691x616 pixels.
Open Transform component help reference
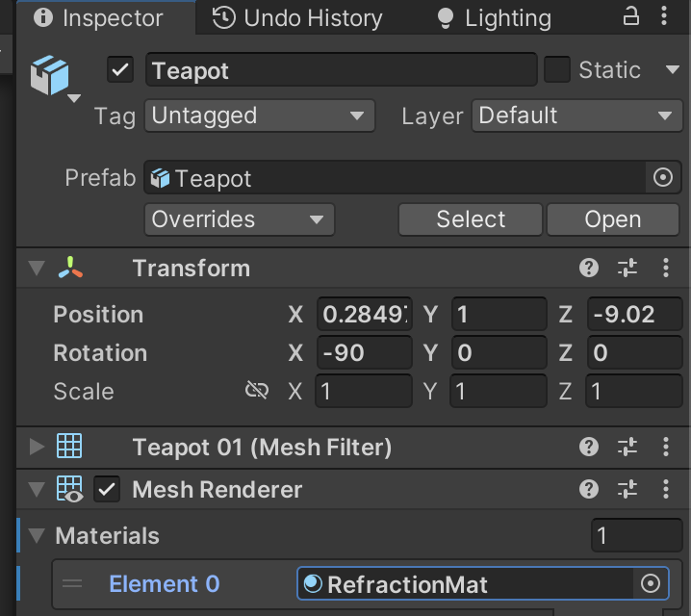[589, 269]
